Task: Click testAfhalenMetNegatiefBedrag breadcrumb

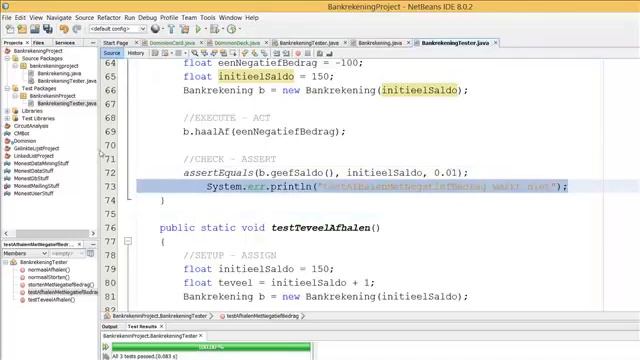Action: (x=262, y=316)
